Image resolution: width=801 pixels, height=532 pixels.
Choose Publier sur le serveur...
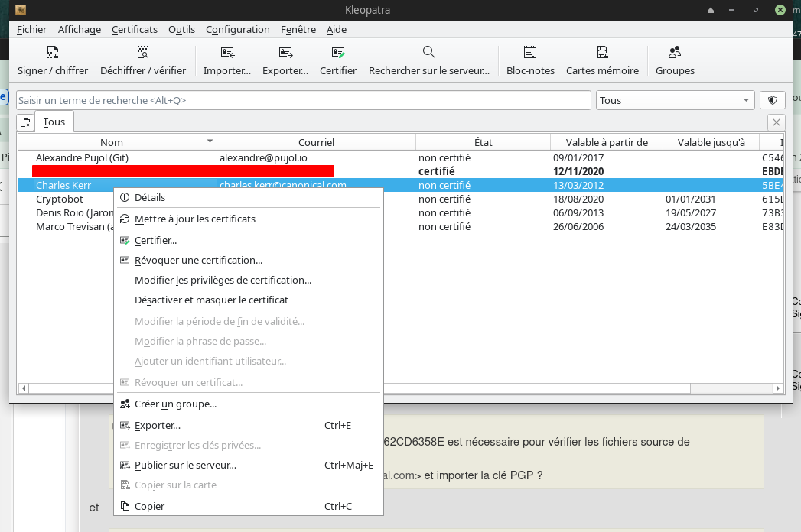pyautogui.click(x=249, y=465)
